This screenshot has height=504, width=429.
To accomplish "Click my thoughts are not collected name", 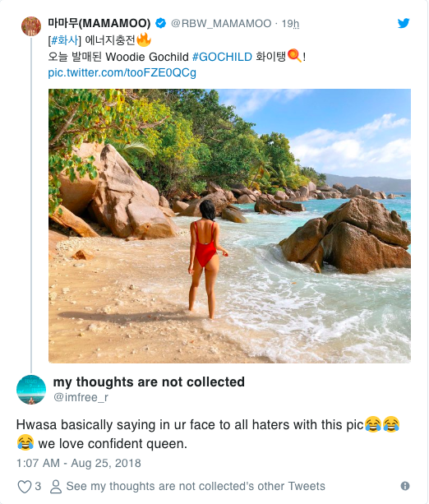I will coord(149,381).
